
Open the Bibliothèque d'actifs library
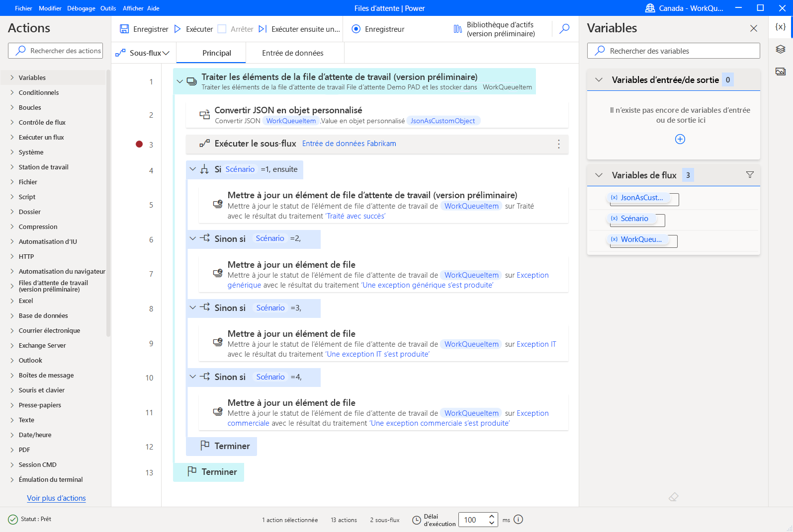494,29
